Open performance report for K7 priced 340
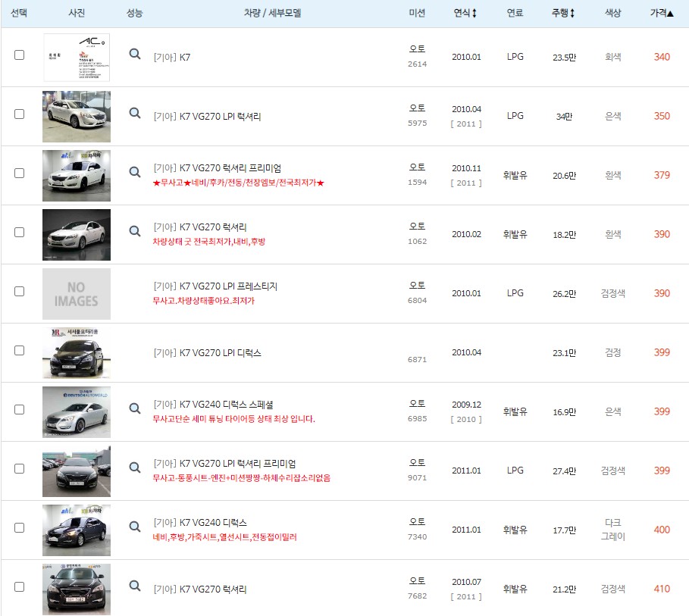The height and width of the screenshot is (616, 689). tap(135, 54)
